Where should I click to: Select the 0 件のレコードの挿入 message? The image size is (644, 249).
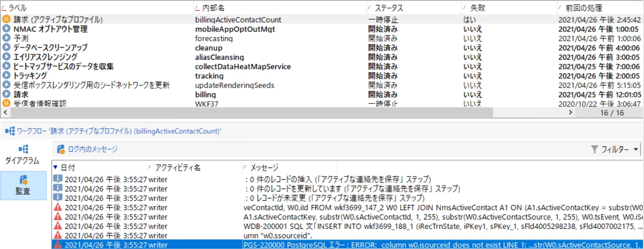[x=337, y=179]
